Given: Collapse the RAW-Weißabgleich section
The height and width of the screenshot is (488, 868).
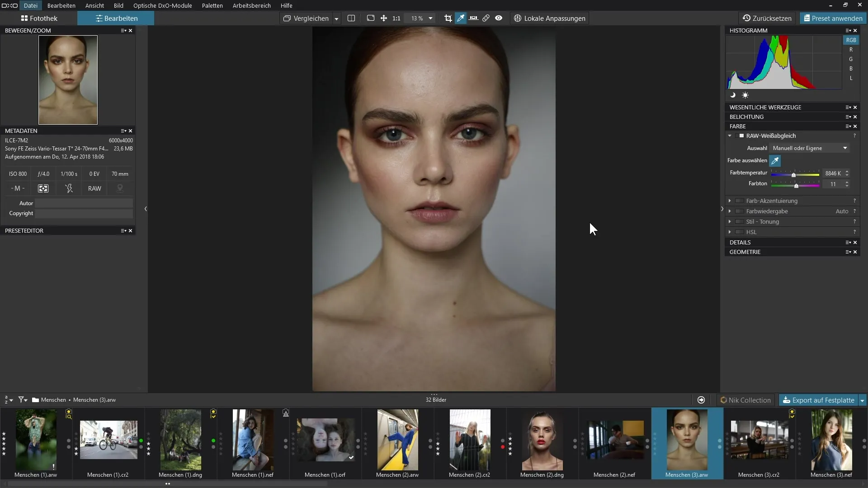Looking at the screenshot, I should click(x=730, y=136).
